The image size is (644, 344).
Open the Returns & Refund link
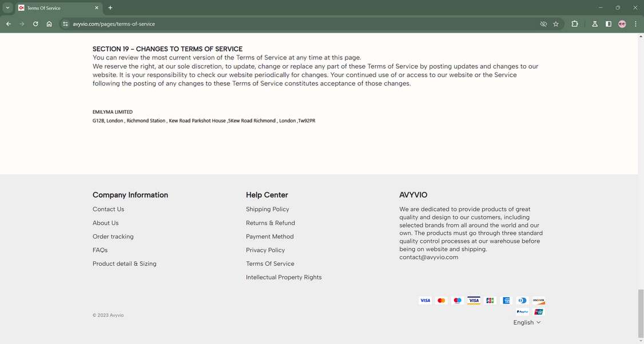(271, 223)
